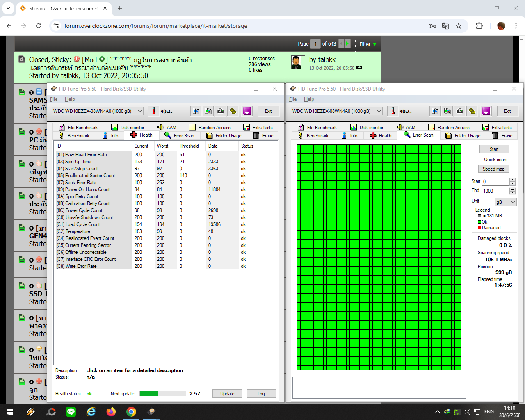This screenshot has width=525, height=420.
Task: Increase the Start value with the up stepper arrow
Action: pyautogui.click(x=513, y=180)
